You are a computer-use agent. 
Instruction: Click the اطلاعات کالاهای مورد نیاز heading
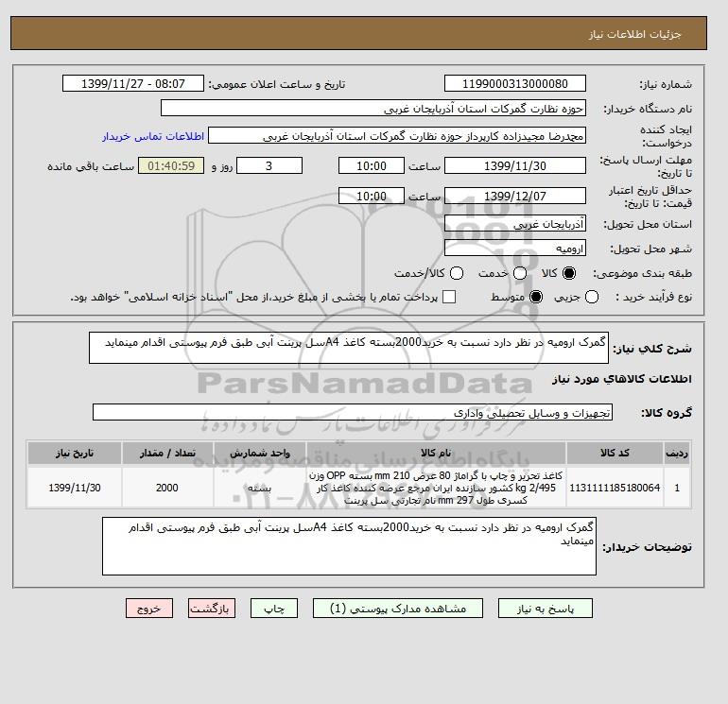(x=622, y=379)
